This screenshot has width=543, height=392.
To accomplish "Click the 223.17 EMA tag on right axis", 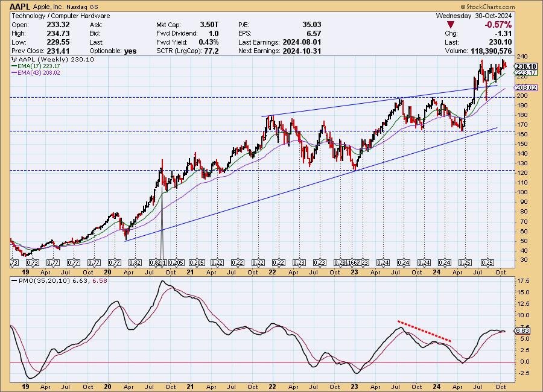I will click(x=526, y=73).
